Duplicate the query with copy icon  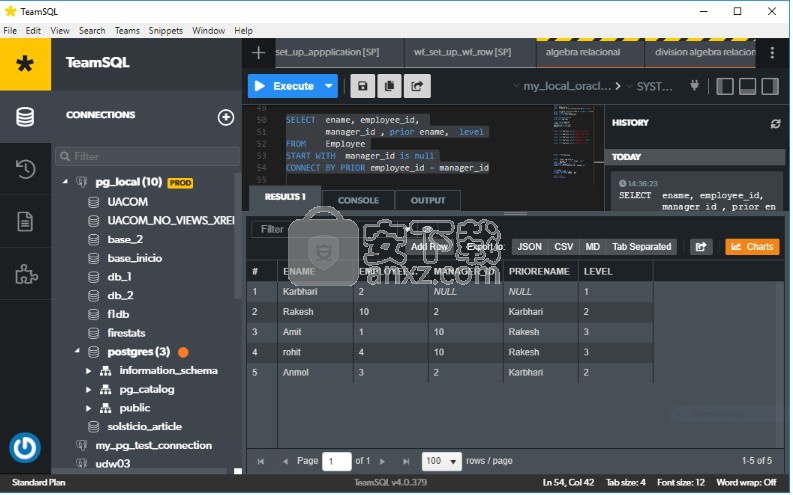click(x=389, y=86)
